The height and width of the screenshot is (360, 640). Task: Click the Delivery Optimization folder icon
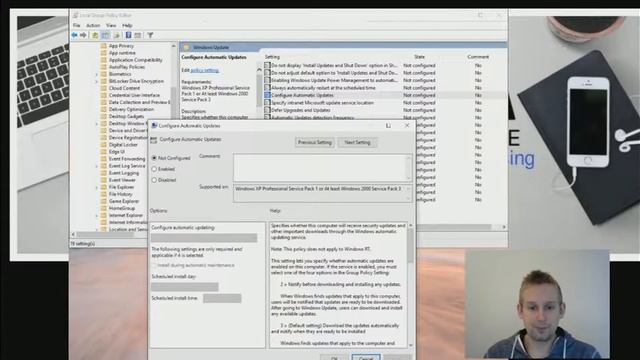[104, 109]
